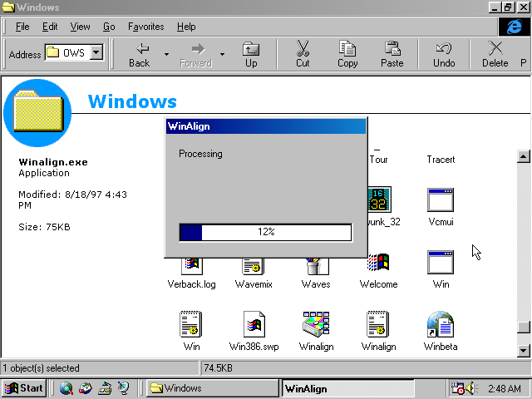Click View Channels quick launch icon
This screenshot has width=532, height=399.
(124, 388)
